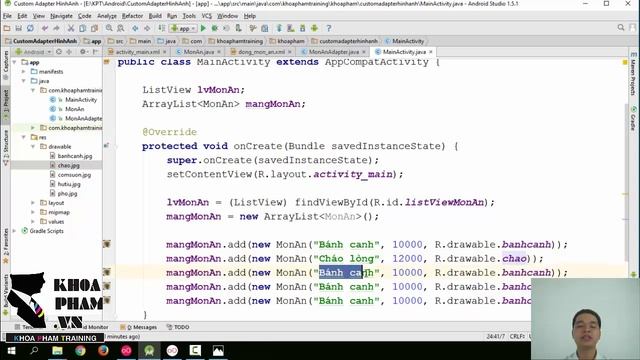Open the Gradle side panel tab
Image resolution: width=640 pixels, height=360 pixels.
point(633,118)
